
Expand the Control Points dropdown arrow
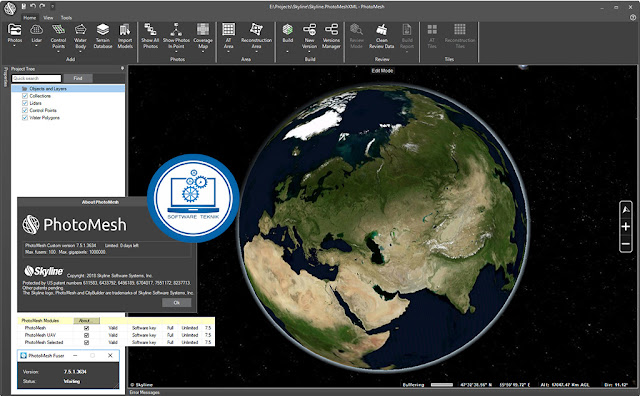[58, 52]
